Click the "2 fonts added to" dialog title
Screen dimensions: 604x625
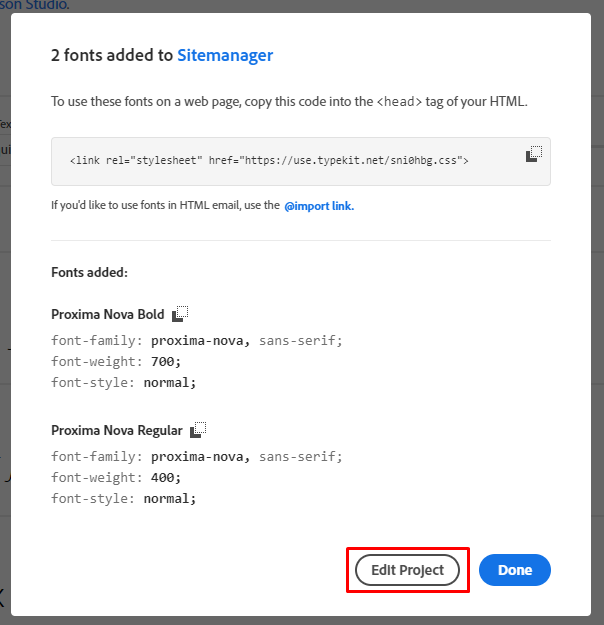(112, 55)
